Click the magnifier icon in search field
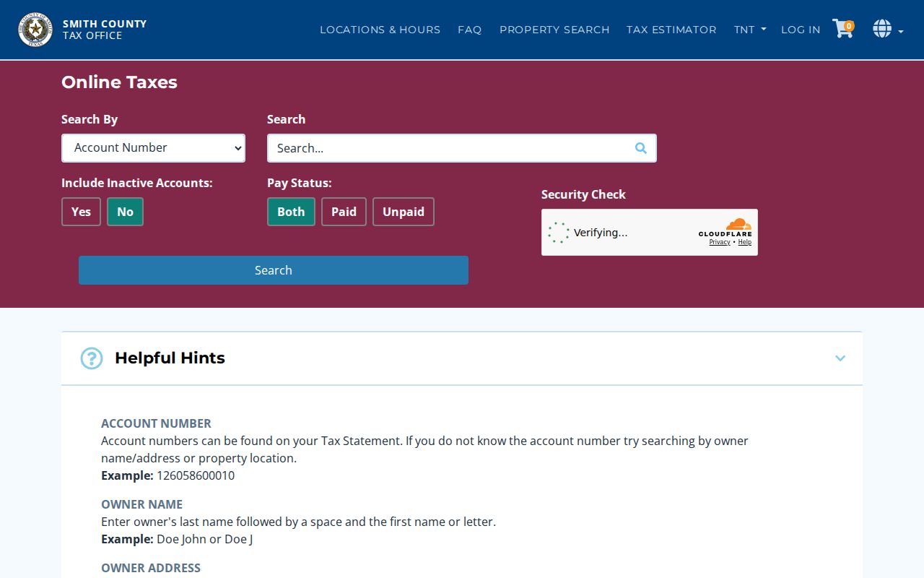 click(640, 148)
